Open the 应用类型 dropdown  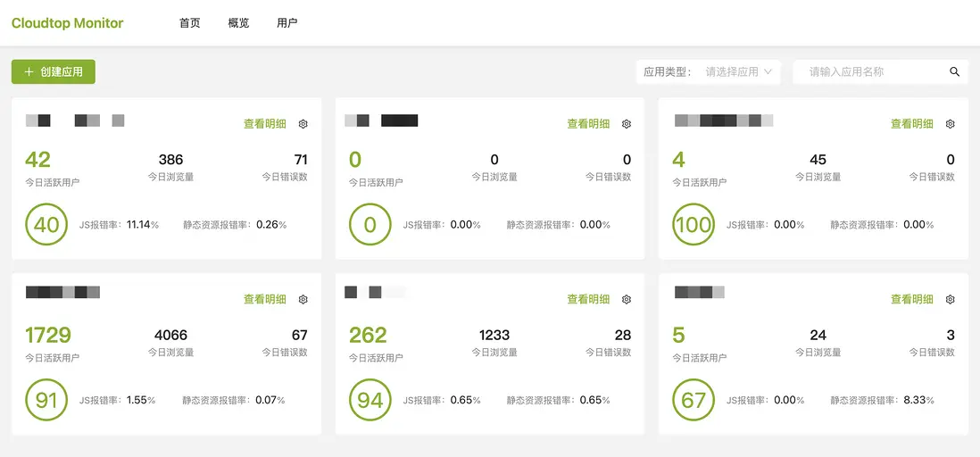738,72
